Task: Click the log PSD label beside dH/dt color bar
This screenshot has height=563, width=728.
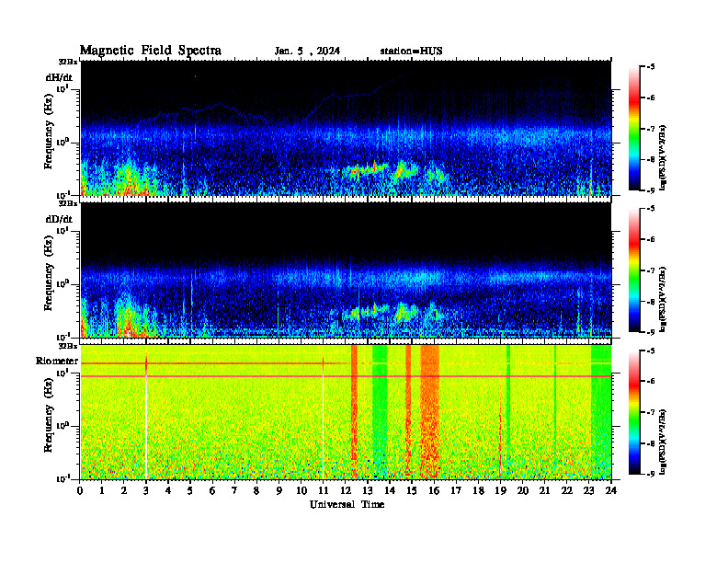Action: (x=664, y=158)
